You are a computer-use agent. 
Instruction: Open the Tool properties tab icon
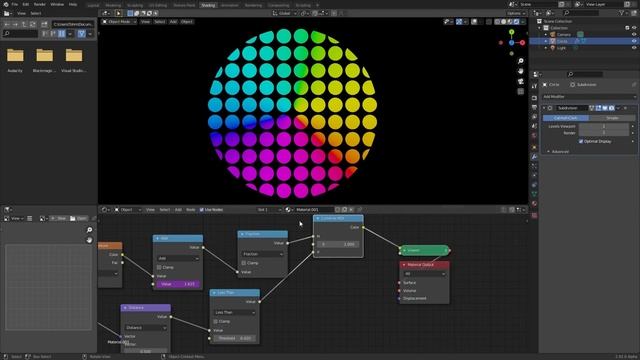click(534, 86)
